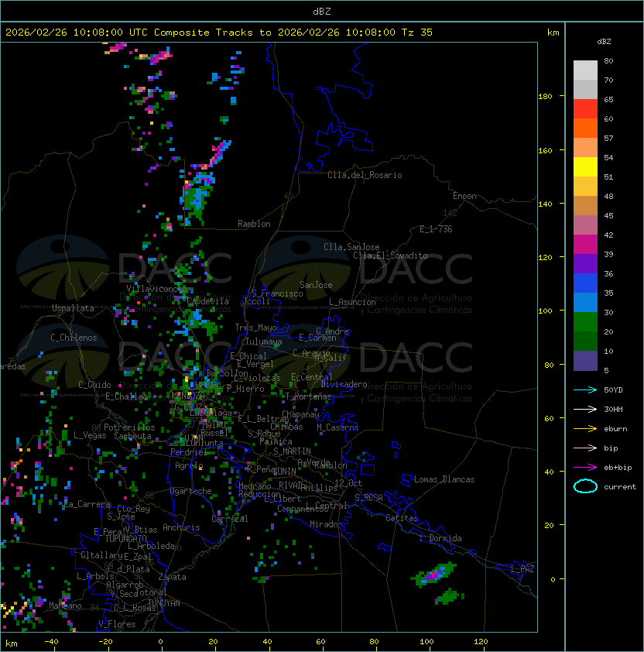The width and height of the screenshot is (644, 652).
Task: Click the Potrerillos place label
Action: click(129, 427)
